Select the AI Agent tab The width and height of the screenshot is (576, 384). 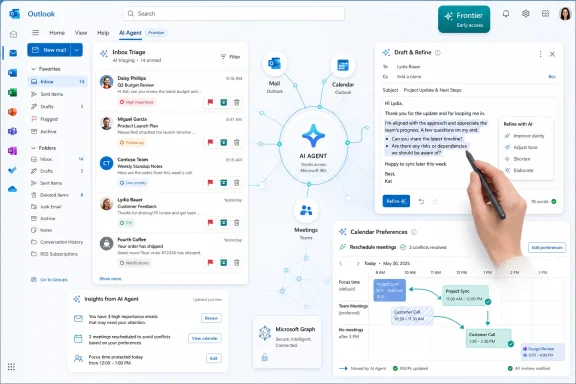(130, 33)
